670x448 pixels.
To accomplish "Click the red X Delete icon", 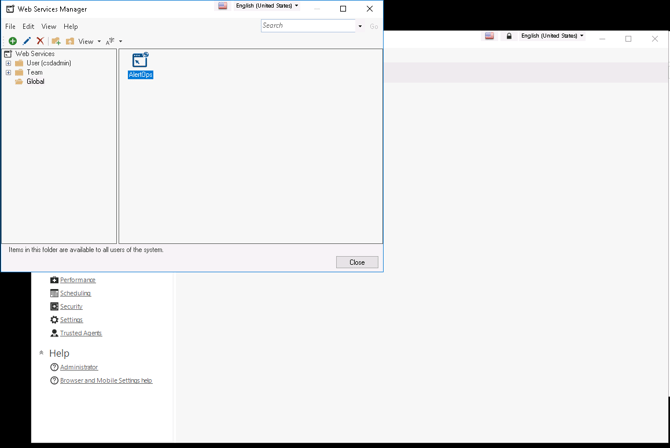I will pyautogui.click(x=40, y=41).
